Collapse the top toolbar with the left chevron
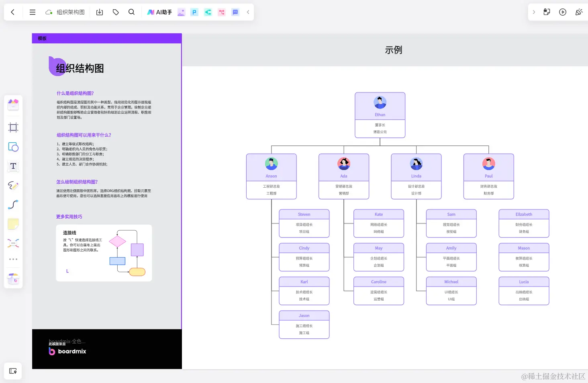 click(248, 12)
